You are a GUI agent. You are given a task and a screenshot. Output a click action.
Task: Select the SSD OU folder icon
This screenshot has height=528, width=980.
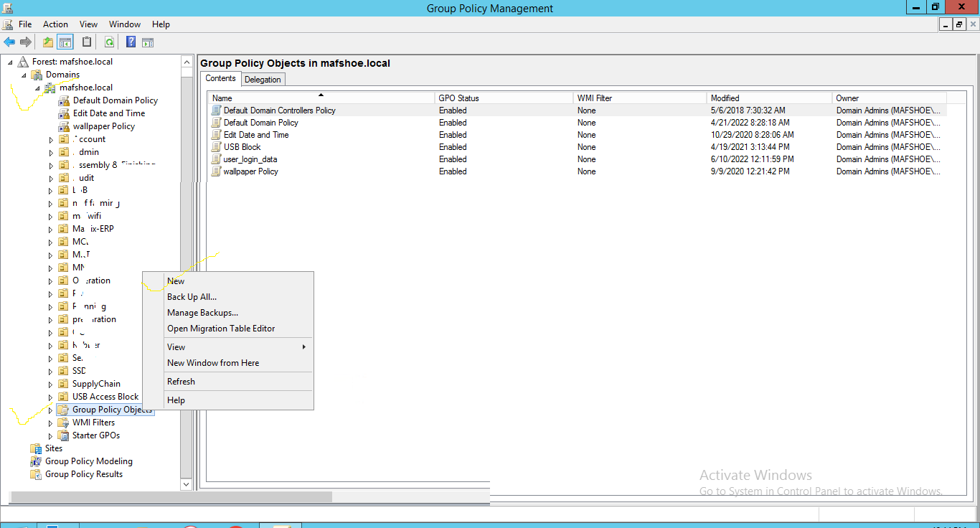pyautogui.click(x=64, y=371)
